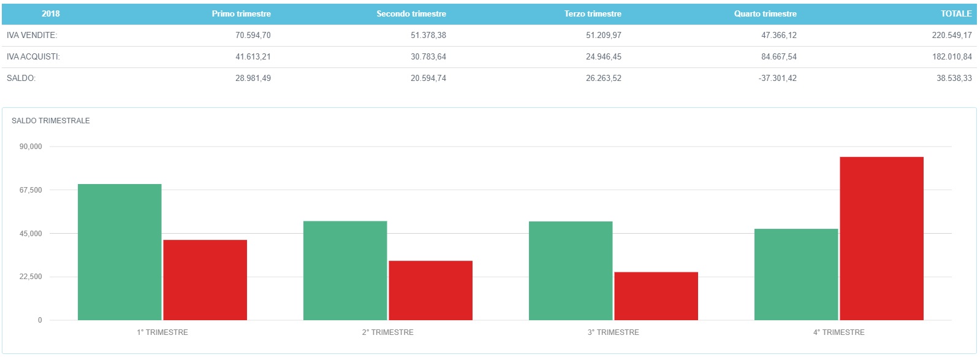This screenshot has width=980, height=357.
Task: Click the total saldo value 38.538,33
Action: coord(954,79)
